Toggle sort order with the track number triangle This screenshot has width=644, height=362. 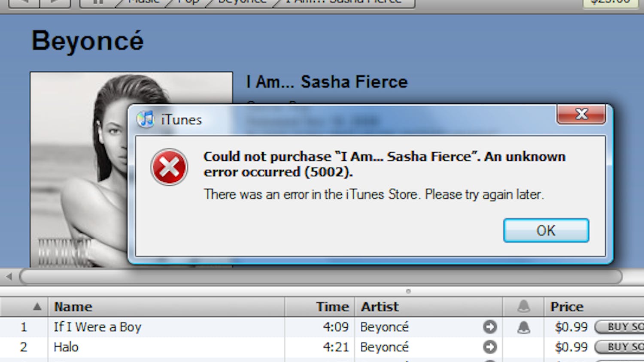37,307
